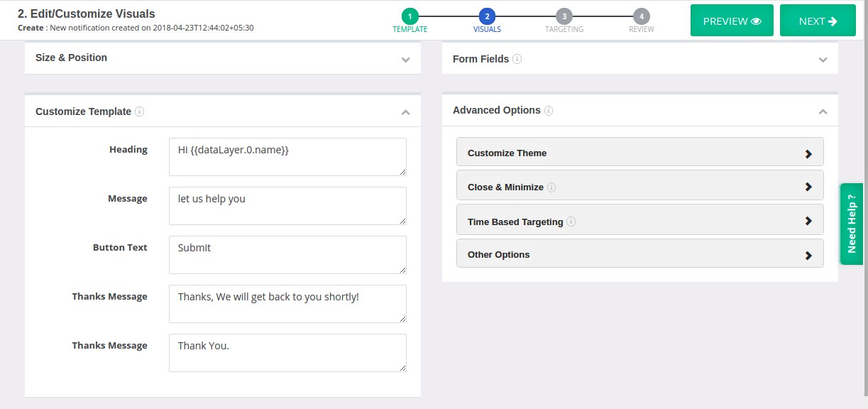The image size is (868, 409).
Task: Click the 'Heading' field label
Action: (x=128, y=149)
